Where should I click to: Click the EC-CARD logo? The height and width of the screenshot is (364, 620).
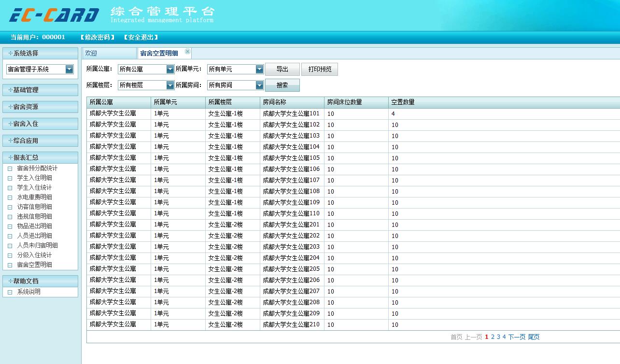click(54, 15)
